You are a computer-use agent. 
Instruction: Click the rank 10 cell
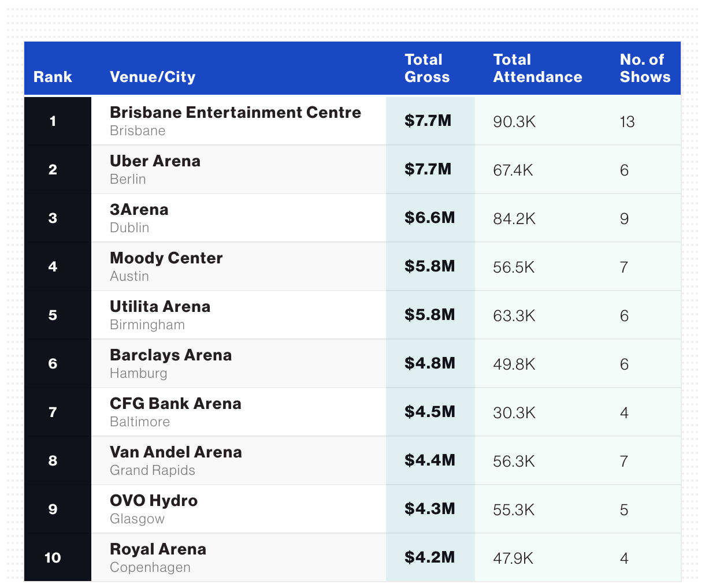click(x=53, y=557)
